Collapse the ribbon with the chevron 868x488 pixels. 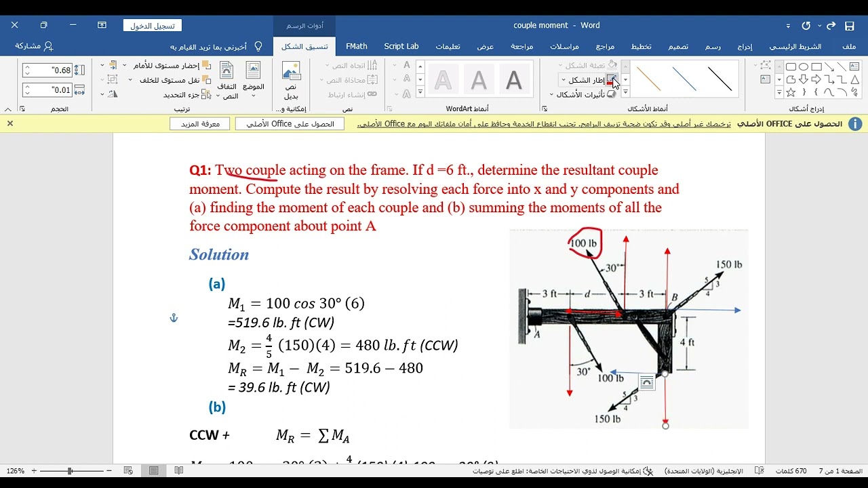(7, 108)
